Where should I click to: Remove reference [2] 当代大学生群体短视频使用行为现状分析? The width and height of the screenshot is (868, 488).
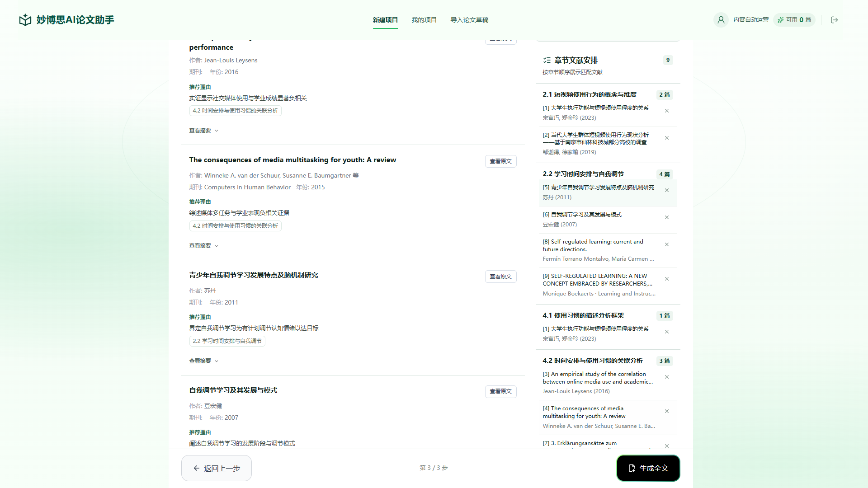tap(667, 138)
